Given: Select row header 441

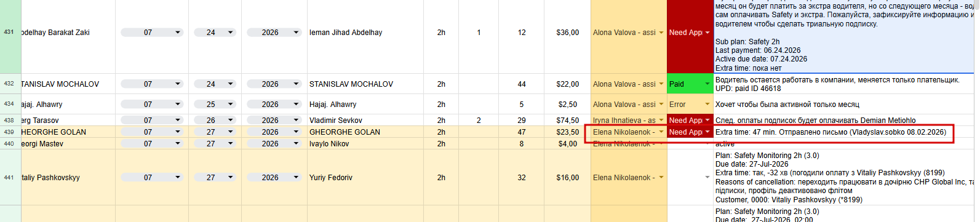Looking at the screenshot, I should tap(9, 178).
